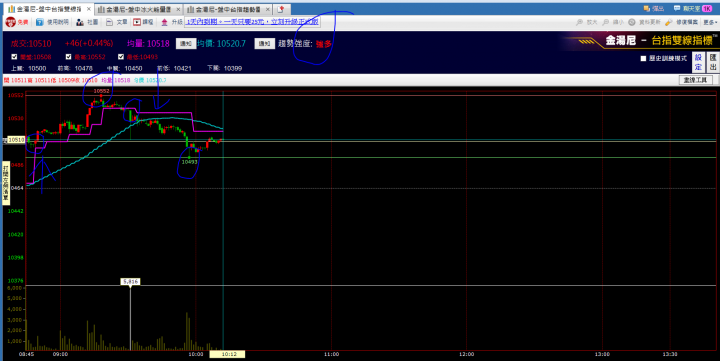
Task: Click the 縮小 zoom-out magnifier icon
Action: pyautogui.click(x=606, y=22)
